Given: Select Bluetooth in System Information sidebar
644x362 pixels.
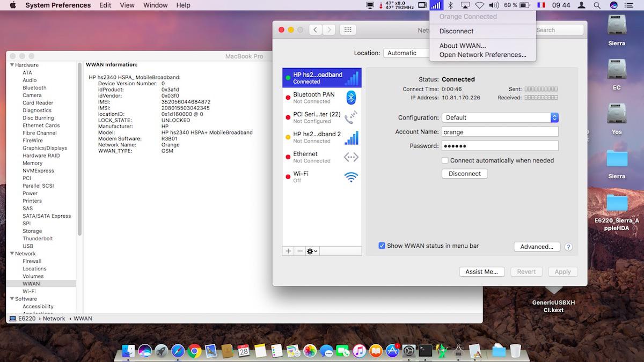Looking at the screenshot, I should click(34, 87).
